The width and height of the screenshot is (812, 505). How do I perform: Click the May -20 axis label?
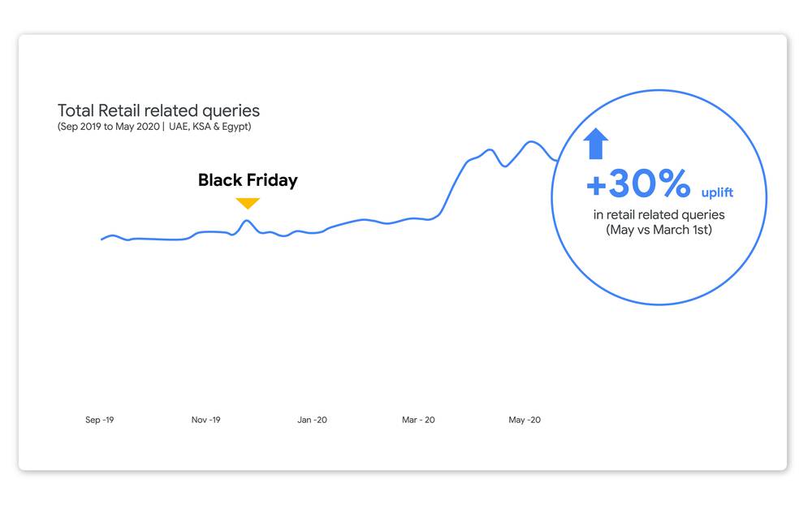point(525,420)
